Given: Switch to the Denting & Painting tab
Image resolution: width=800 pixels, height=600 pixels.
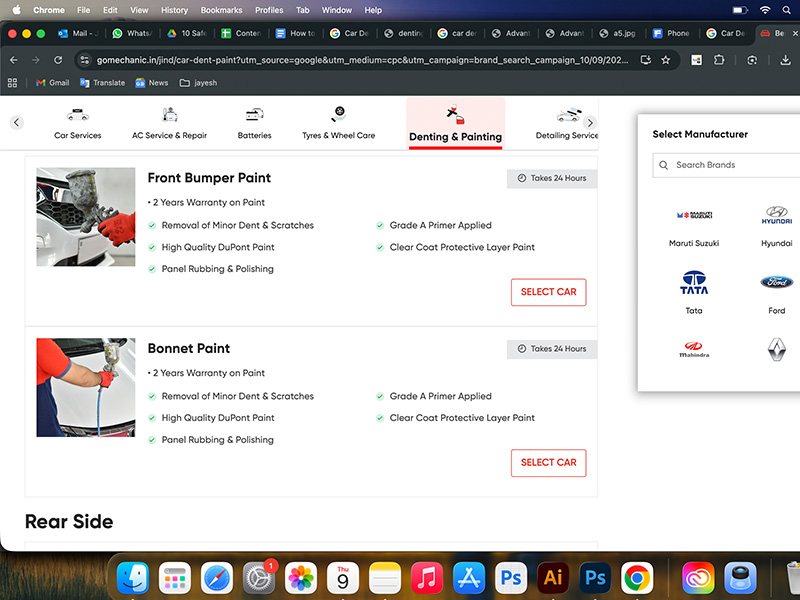Looking at the screenshot, I should point(455,122).
